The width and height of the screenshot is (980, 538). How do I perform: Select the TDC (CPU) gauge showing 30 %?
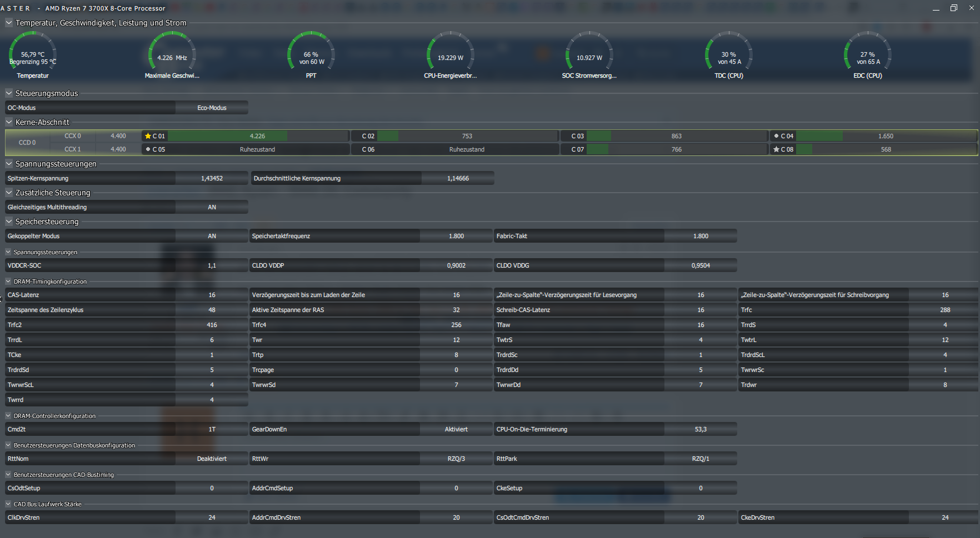point(729,55)
